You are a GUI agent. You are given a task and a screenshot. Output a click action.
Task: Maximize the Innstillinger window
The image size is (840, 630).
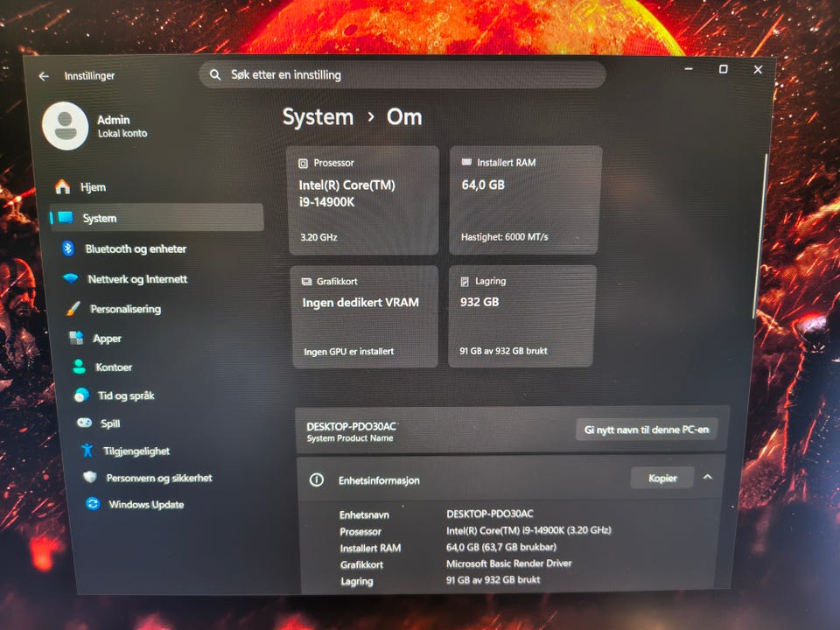pyautogui.click(x=724, y=69)
